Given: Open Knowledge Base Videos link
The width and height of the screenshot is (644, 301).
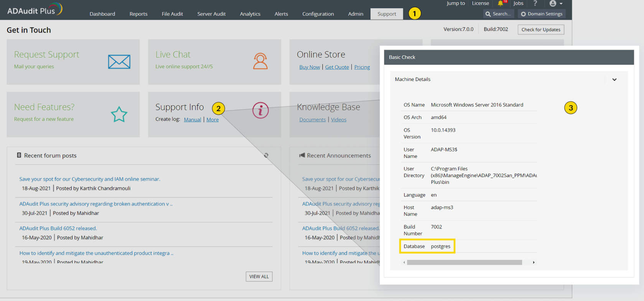Looking at the screenshot, I should 339,120.
